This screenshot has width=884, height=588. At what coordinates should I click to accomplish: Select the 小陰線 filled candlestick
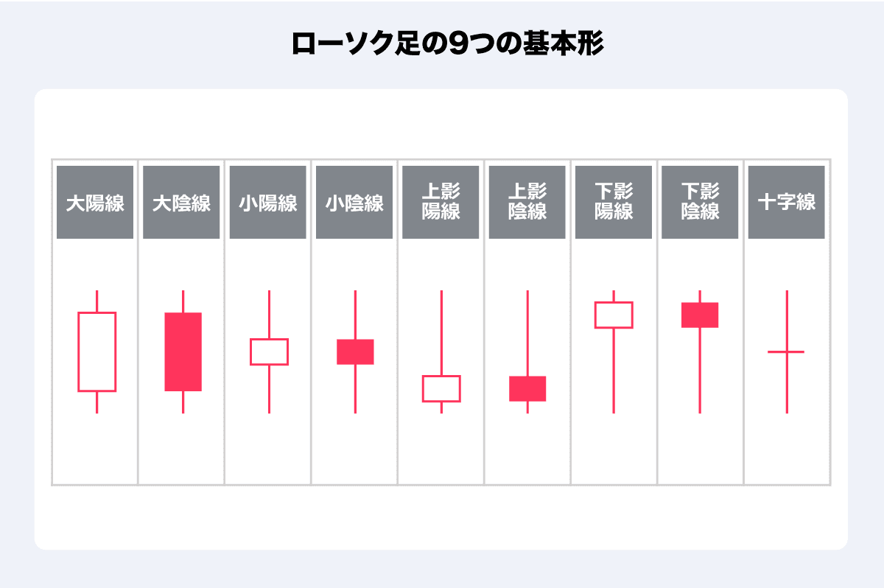pos(355,351)
